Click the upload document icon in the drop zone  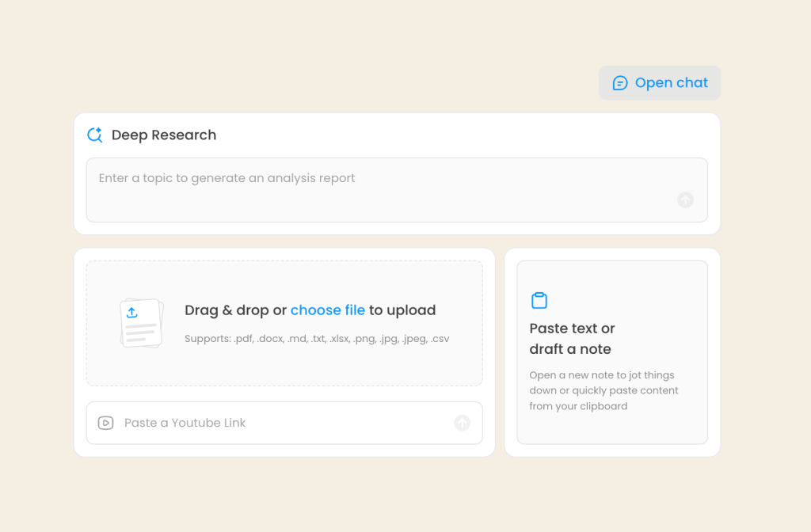[x=142, y=323]
